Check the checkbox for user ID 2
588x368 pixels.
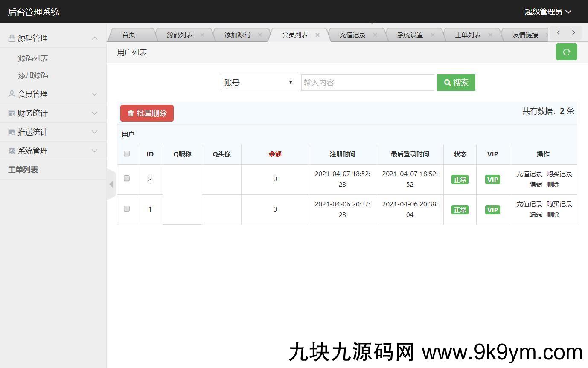click(127, 178)
